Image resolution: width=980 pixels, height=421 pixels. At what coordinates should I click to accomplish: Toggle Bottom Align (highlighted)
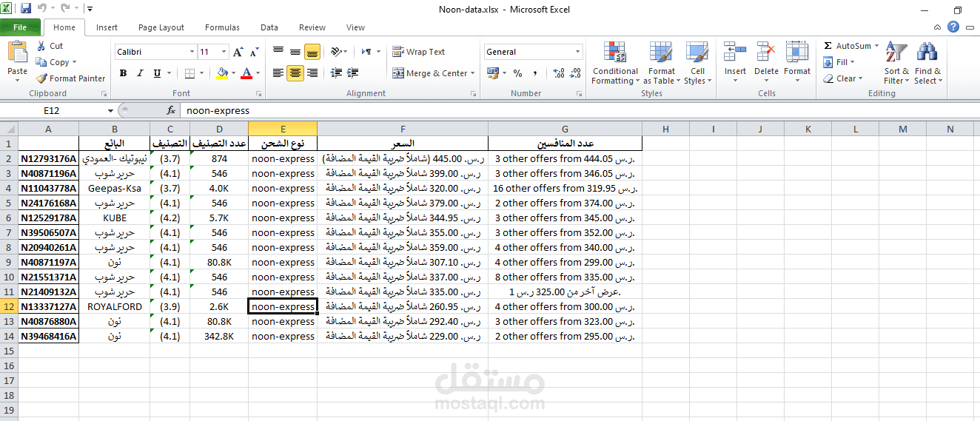[312, 52]
